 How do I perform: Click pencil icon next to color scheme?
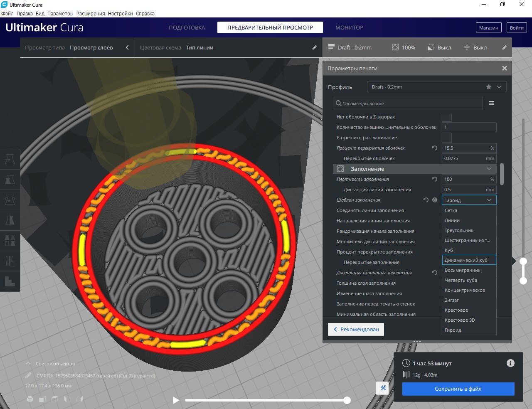(x=315, y=47)
